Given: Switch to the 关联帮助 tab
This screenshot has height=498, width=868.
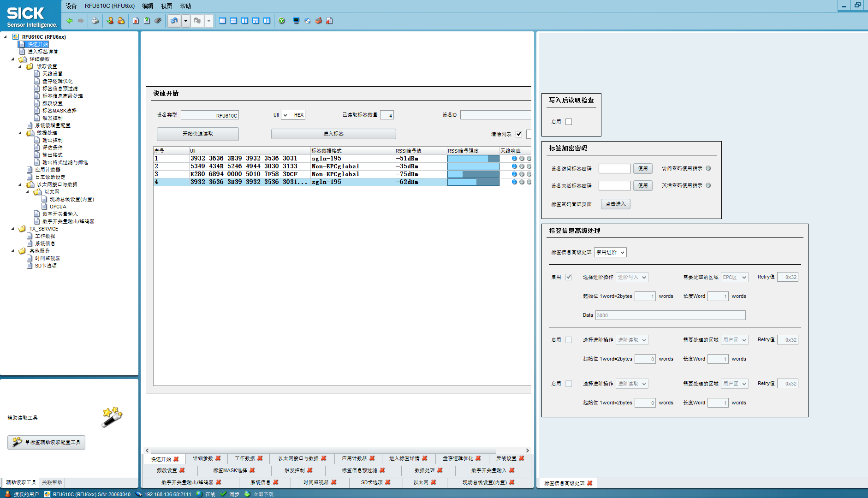Looking at the screenshot, I should [52, 482].
